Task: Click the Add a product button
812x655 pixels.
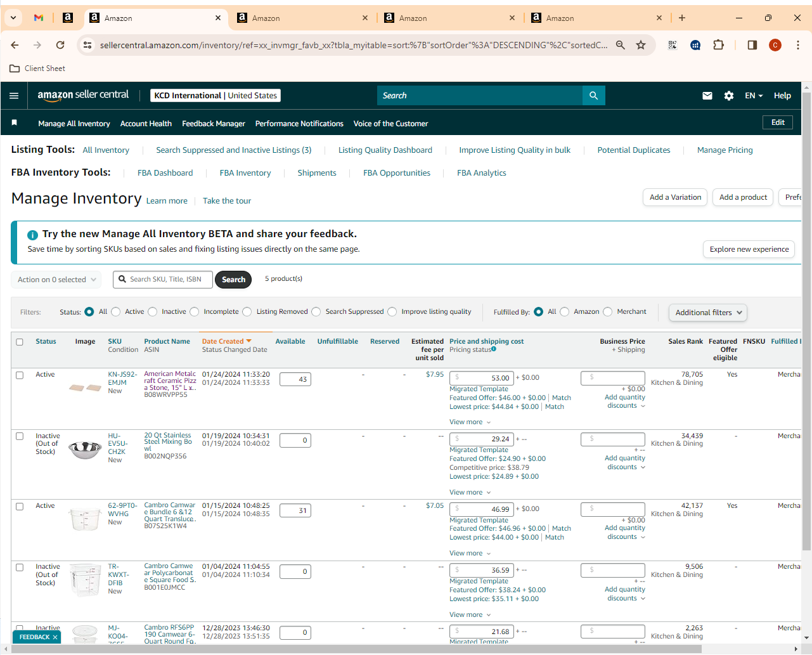Action: pos(743,197)
